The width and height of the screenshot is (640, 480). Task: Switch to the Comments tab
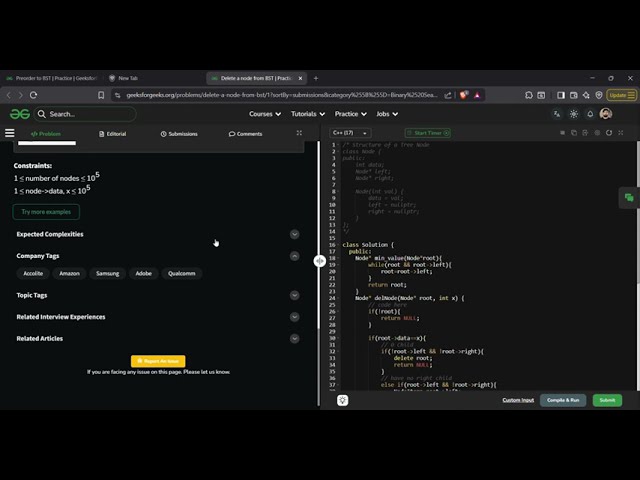pyautogui.click(x=245, y=134)
